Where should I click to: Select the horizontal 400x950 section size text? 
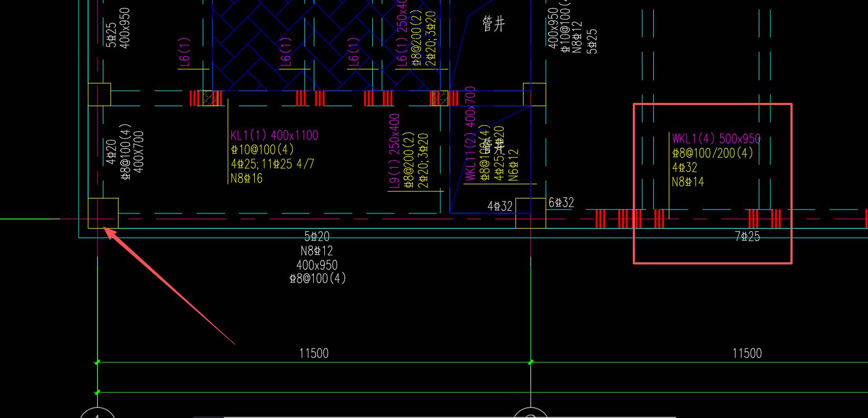click(317, 265)
